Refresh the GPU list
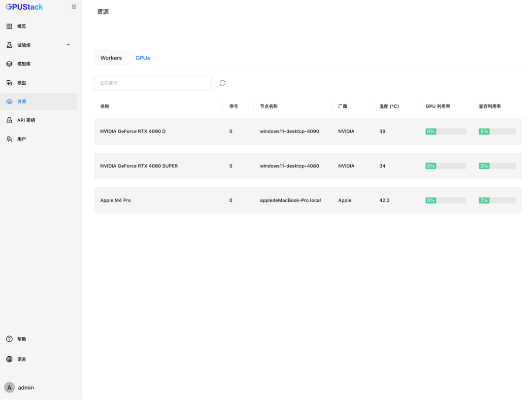 pos(223,83)
